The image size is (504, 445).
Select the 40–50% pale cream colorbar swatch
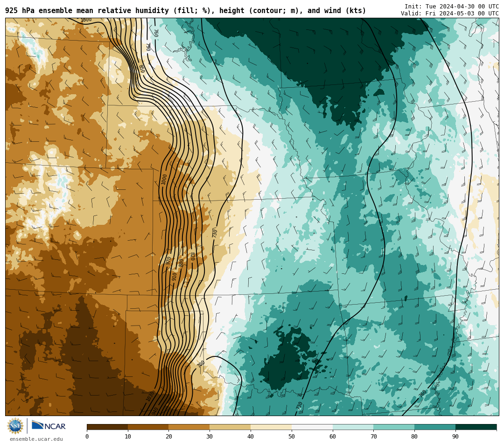pyautogui.click(x=271, y=427)
